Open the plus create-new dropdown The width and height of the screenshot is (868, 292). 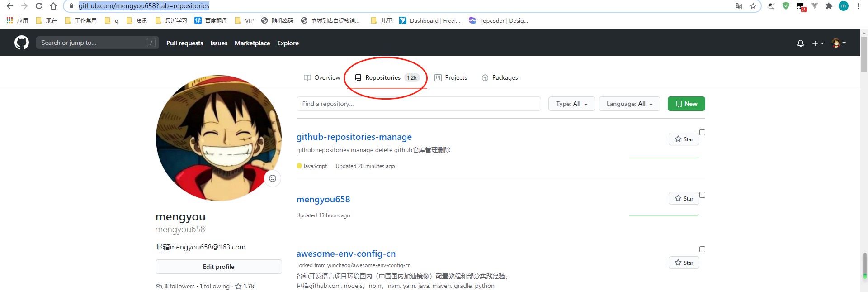(818, 43)
